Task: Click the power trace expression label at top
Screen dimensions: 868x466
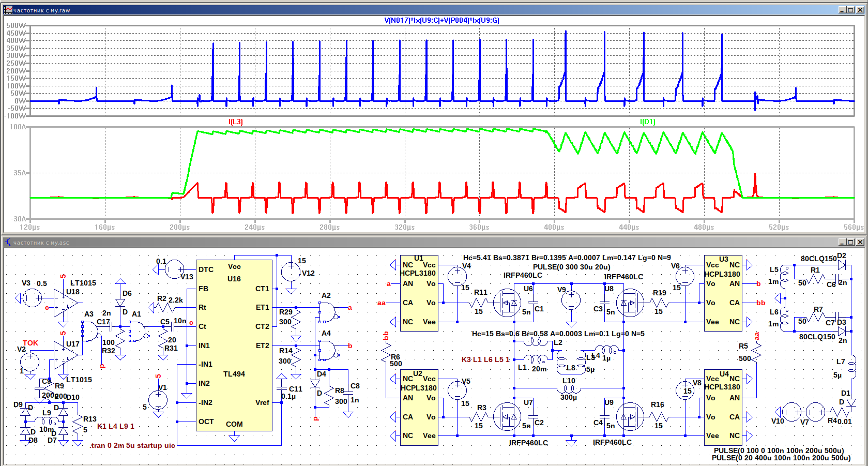Action: point(442,21)
